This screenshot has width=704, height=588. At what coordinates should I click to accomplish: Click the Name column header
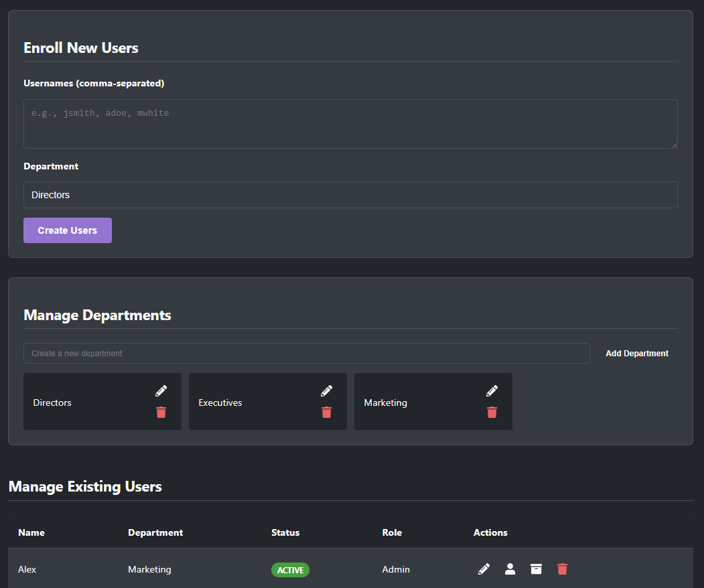[x=31, y=532]
